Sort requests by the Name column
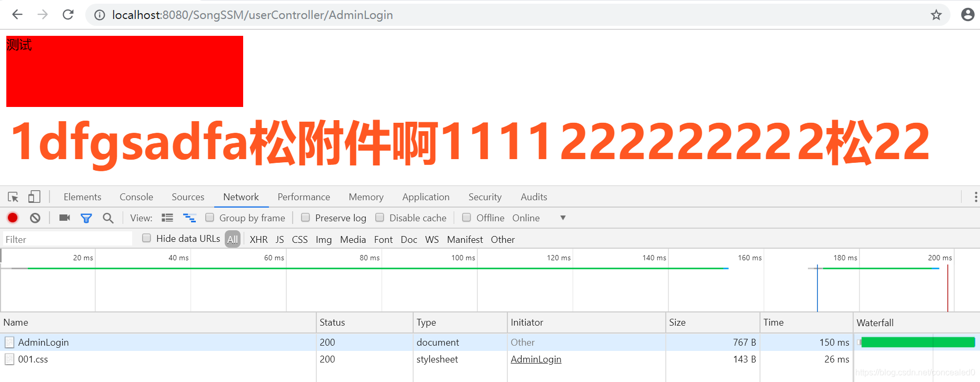Image resolution: width=980 pixels, height=382 pixels. pos(158,322)
